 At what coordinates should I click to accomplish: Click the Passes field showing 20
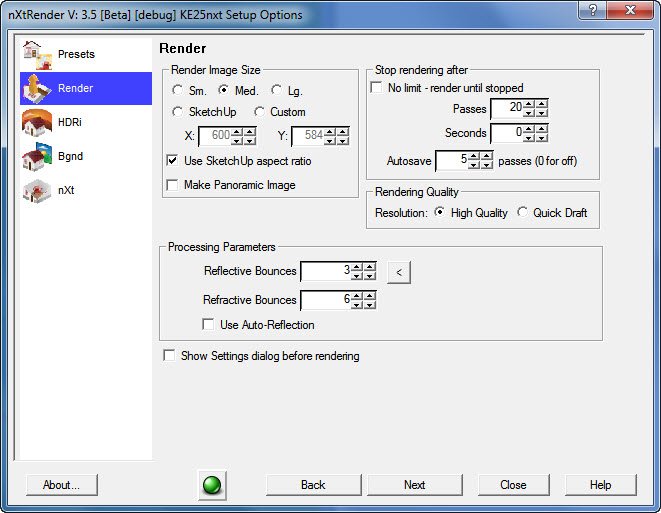click(x=507, y=108)
